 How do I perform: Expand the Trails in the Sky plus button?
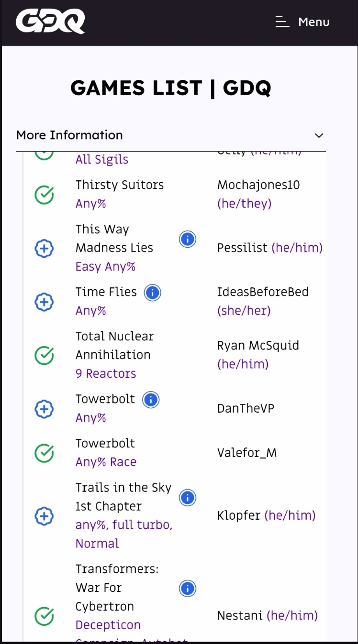click(44, 516)
